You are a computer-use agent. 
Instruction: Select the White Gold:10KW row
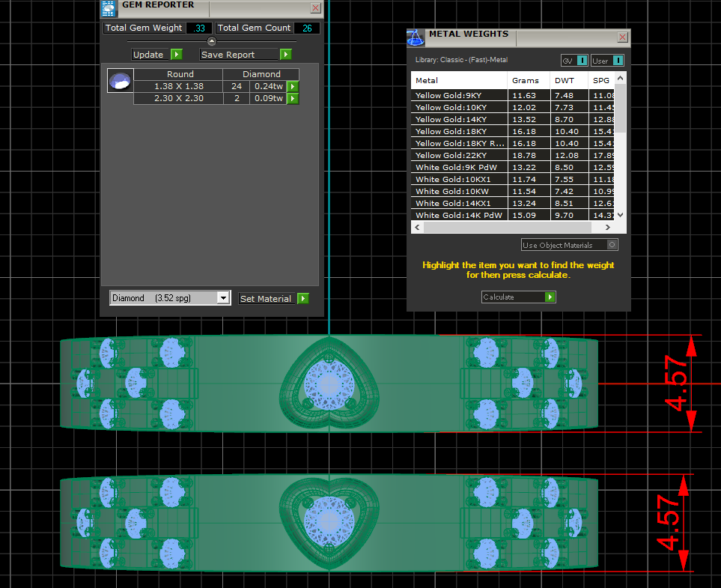451,191
